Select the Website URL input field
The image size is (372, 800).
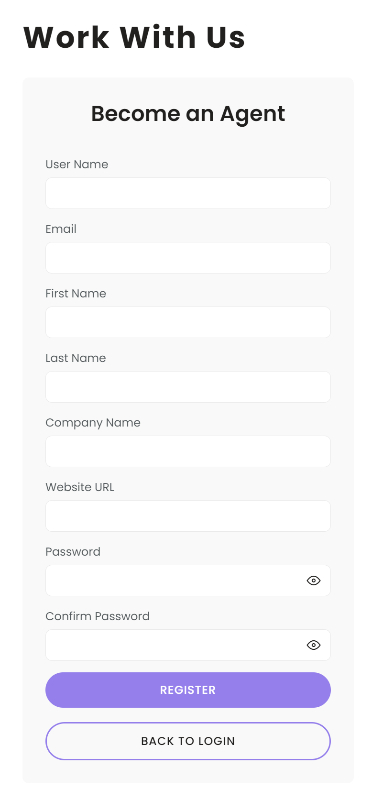coord(188,516)
